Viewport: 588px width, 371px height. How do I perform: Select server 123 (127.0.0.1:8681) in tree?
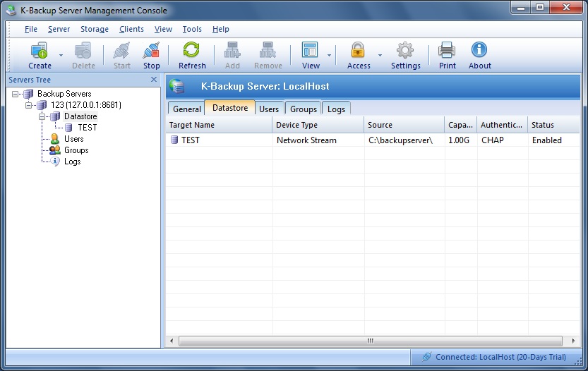[x=86, y=105]
